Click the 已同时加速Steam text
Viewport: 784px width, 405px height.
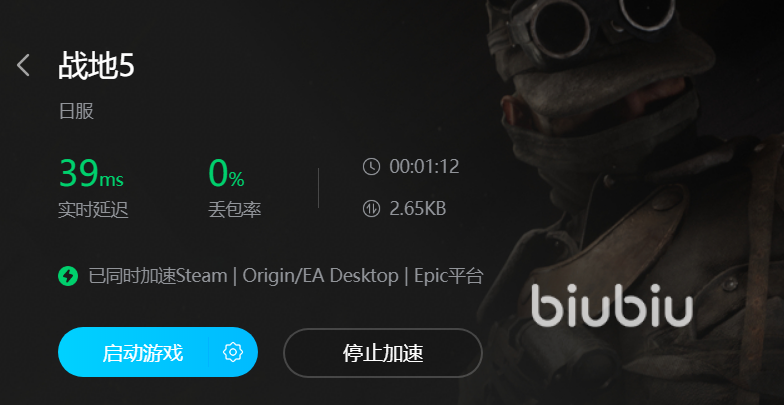[x=158, y=276]
